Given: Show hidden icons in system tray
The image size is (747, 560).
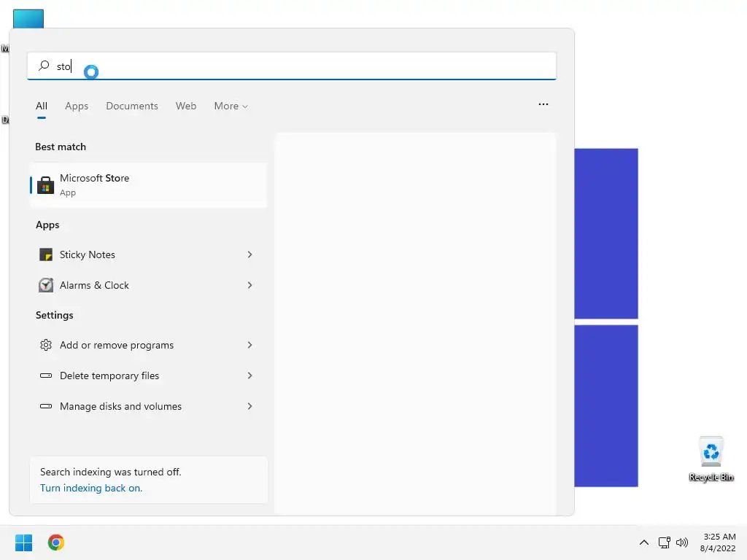Looking at the screenshot, I should [643, 542].
